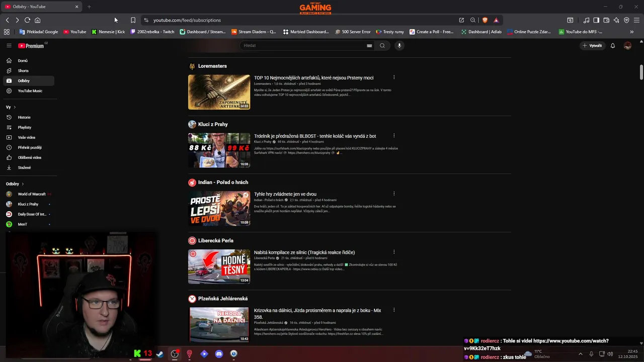This screenshot has height=362, width=644.
Task: Open the Nemesie | Kick bookmark
Action: coord(108,32)
